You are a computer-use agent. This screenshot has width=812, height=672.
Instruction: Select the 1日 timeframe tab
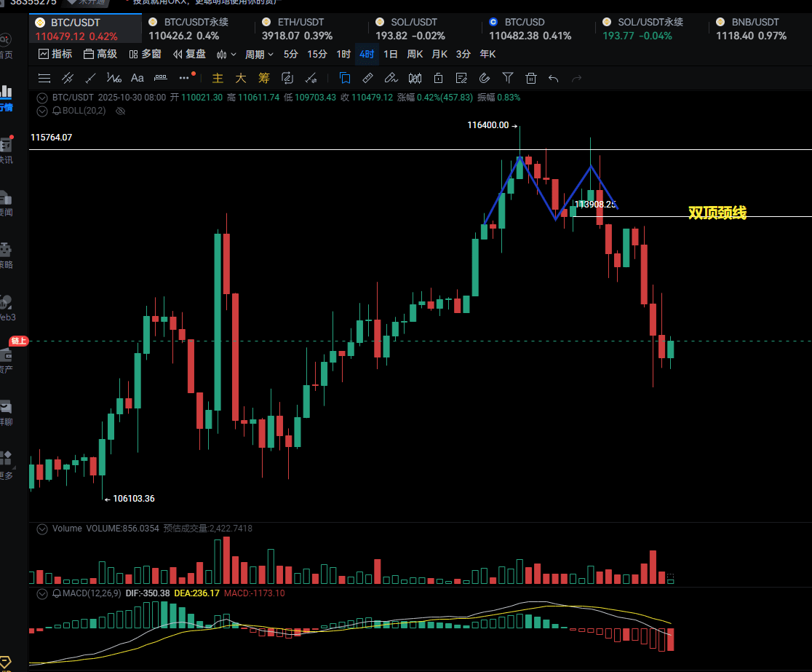point(391,54)
